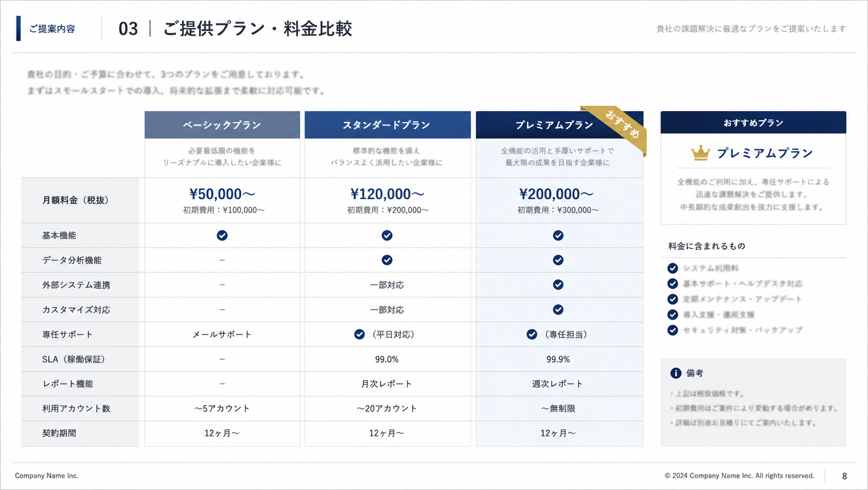Click the 月次レポート cell
Image resolution: width=868 pixels, height=490 pixels.
387,383
